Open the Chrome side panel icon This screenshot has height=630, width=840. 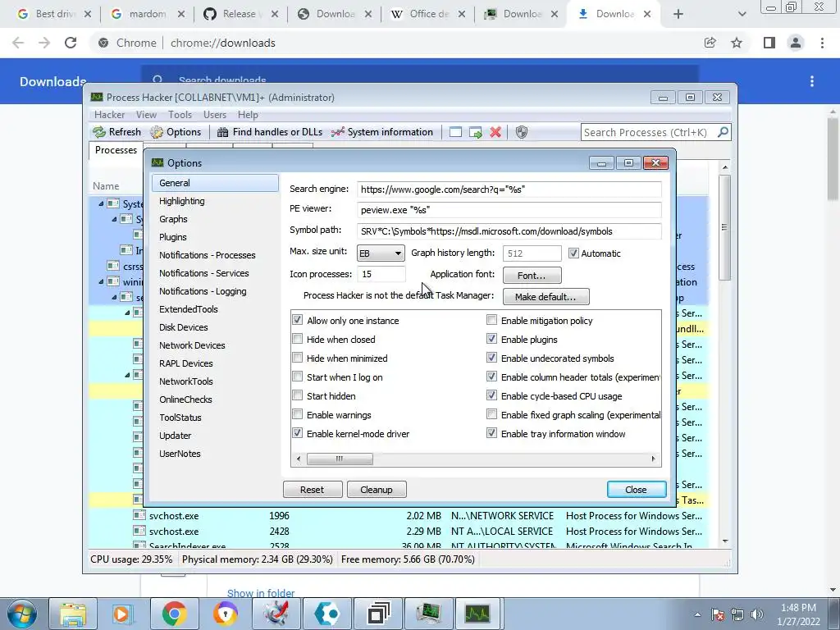tap(769, 43)
